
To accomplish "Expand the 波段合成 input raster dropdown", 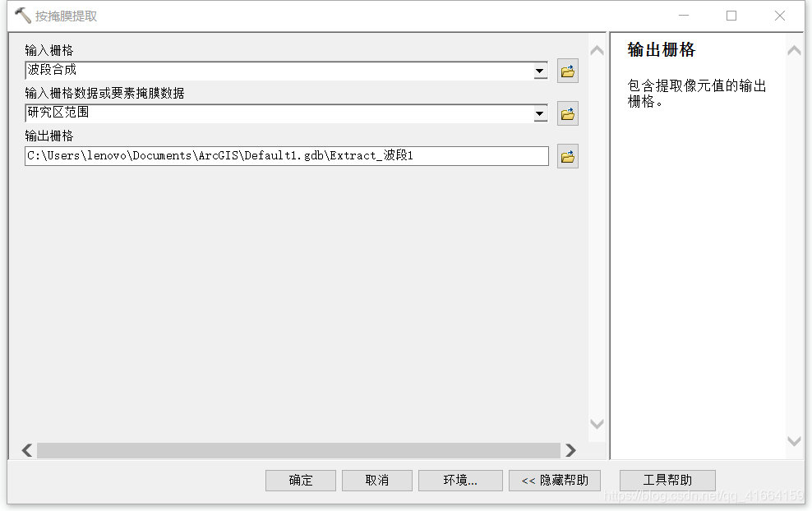I will (540, 71).
